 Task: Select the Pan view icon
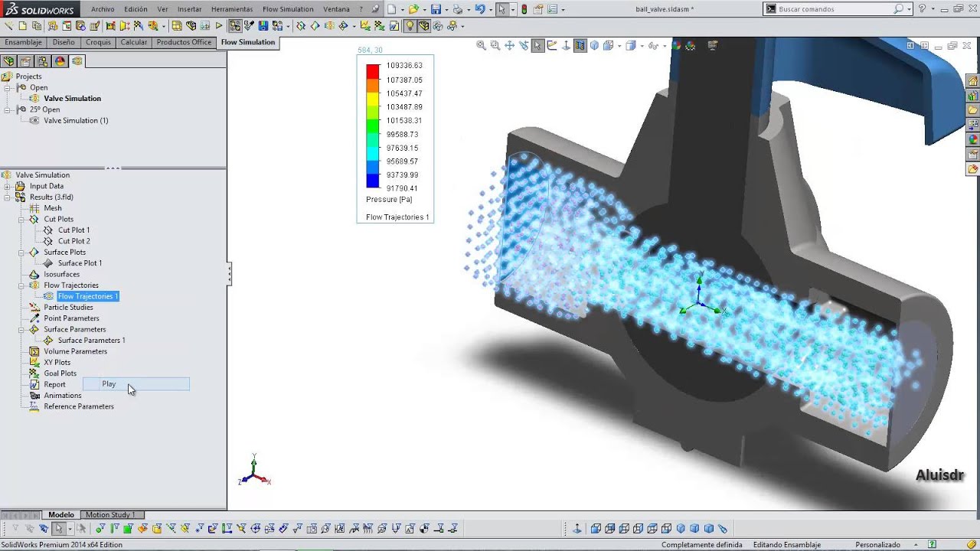coord(510,46)
